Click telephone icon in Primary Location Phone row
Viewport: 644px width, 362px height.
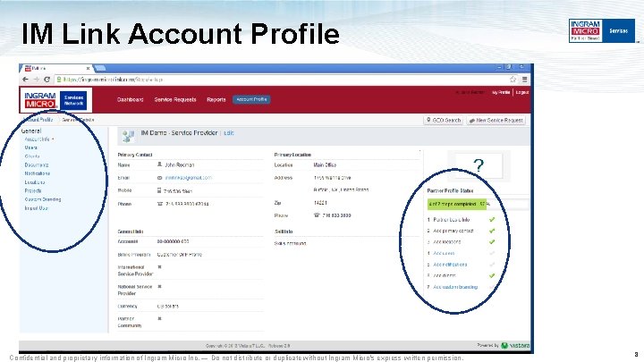click(317, 215)
